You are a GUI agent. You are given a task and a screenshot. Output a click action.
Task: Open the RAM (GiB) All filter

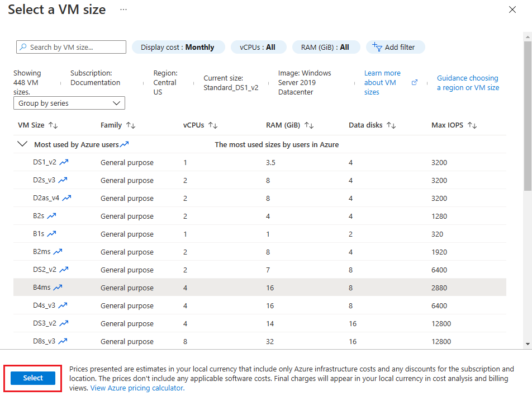tap(326, 47)
